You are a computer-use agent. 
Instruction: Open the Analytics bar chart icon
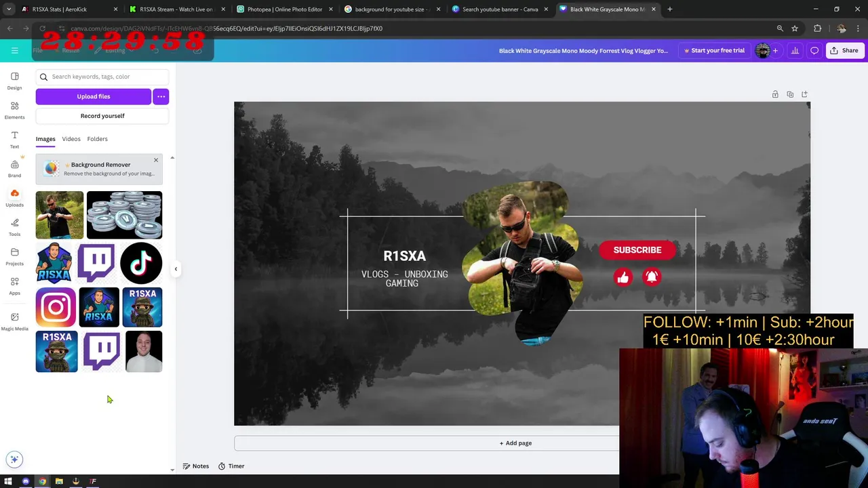tap(795, 50)
